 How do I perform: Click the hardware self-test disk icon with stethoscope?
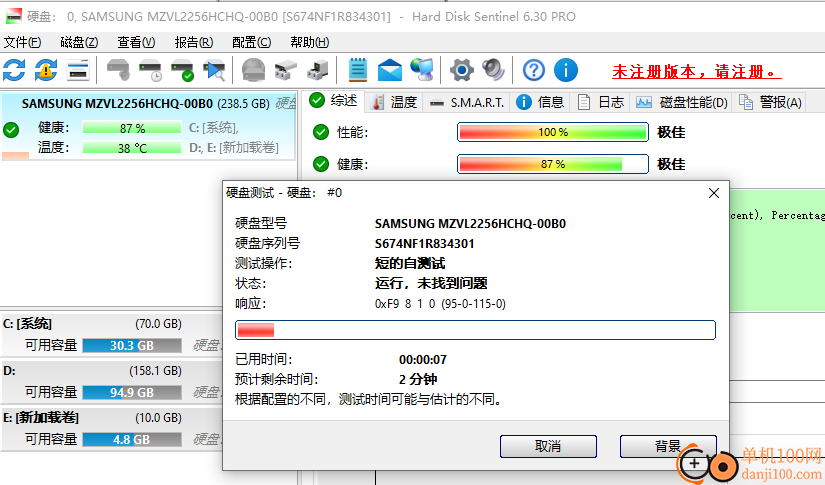coord(118,70)
